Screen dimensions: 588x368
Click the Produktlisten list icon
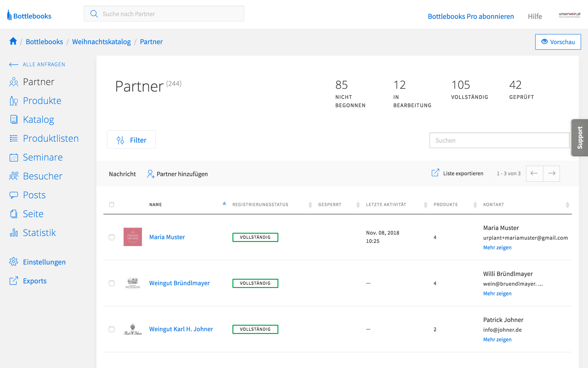14,138
